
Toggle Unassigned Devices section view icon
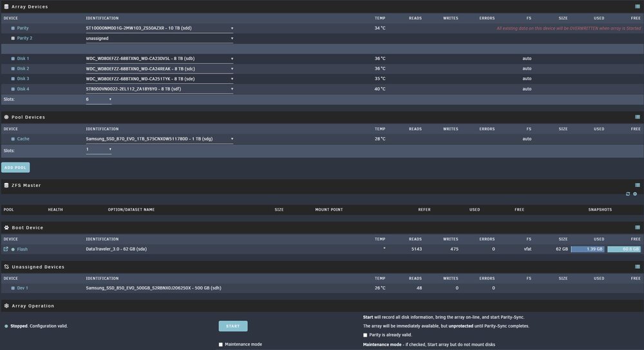(x=638, y=267)
